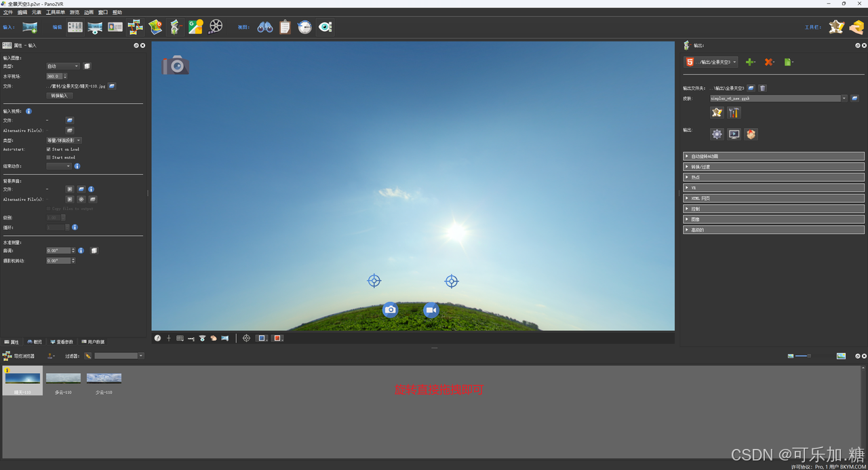This screenshot has width=868, height=470.
Task: Delete output folder with trash icon
Action: (762, 88)
